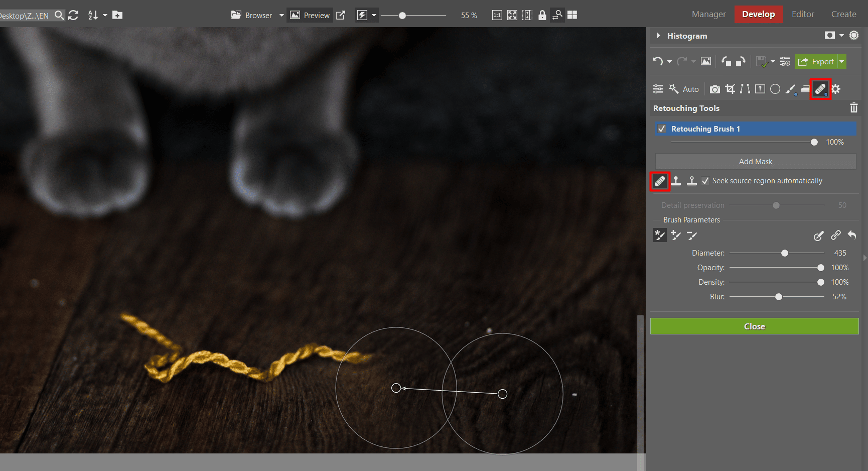Viewport: 868px width, 471px height.
Task: Toggle the Retouching Brush 1 checkbox
Action: click(x=662, y=129)
